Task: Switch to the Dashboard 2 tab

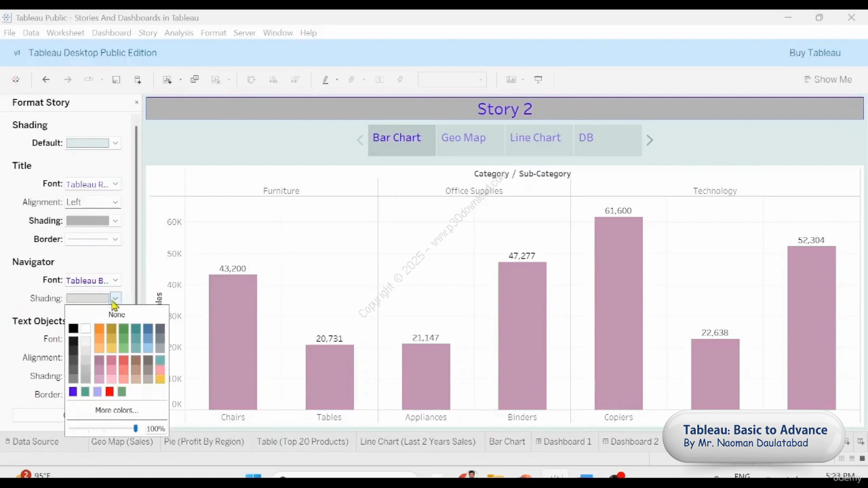Action: click(x=631, y=441)
